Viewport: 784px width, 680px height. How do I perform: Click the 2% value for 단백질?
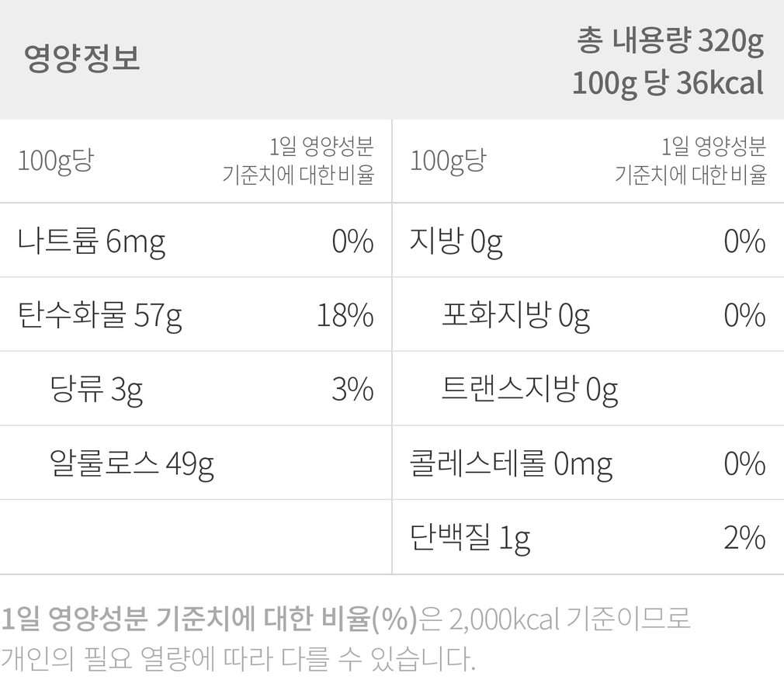pyautogui.click(x=744, y=538)
